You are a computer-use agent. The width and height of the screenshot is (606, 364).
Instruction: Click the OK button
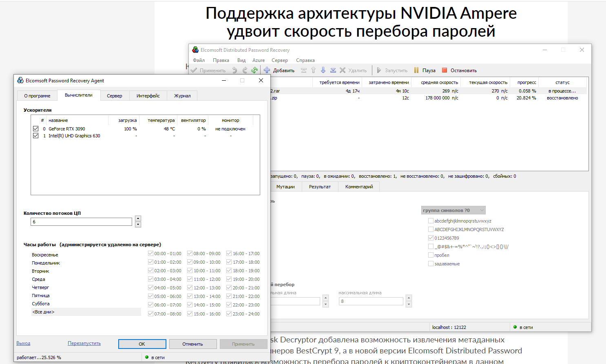pyautogui.click(x=142, y=344)
